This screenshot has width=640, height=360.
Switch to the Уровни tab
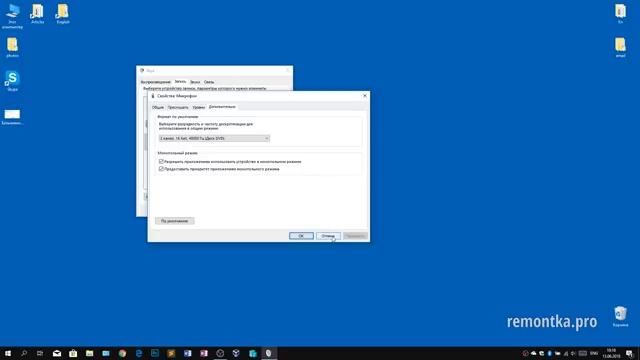point(199,107)
